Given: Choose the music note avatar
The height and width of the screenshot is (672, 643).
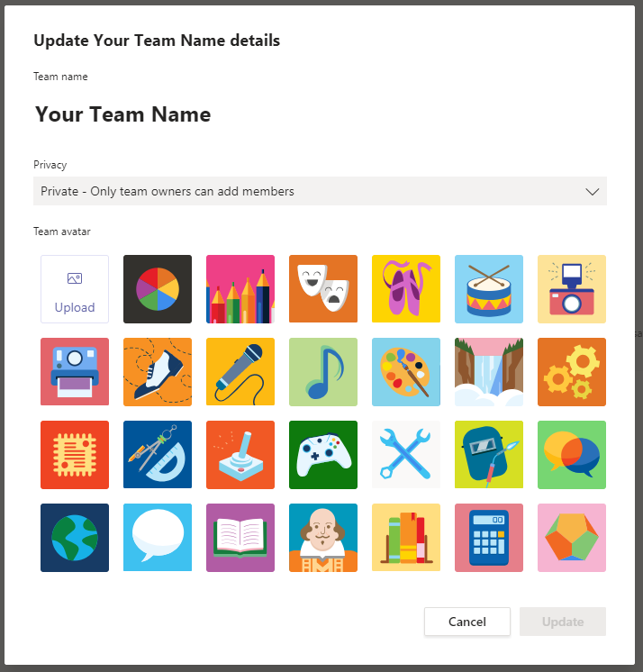Looking at the screenshot, I should 323,372.
